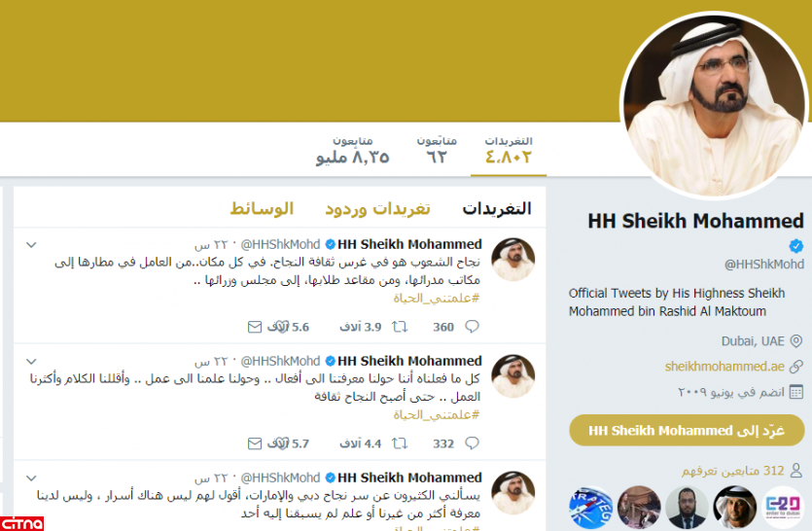Switch to the الوسائط media tab

point(262,208)
